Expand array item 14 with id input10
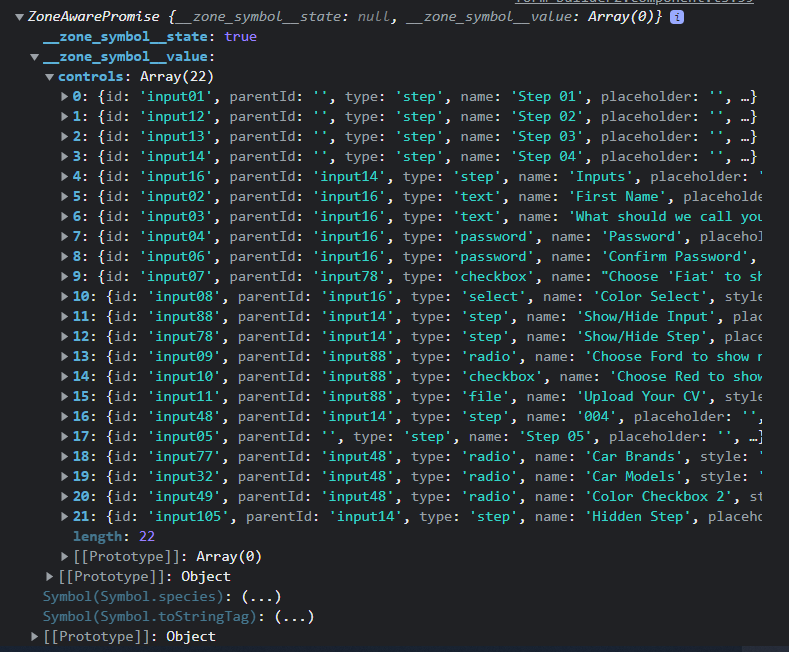The height and width of the screenshot is (652, 789). (x=64, y=376)
